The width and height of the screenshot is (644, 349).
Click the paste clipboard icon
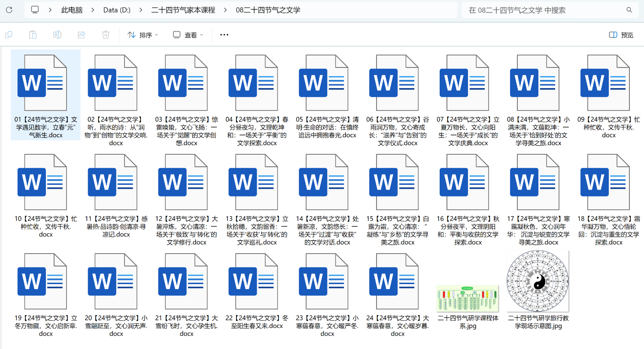point(33,35)
